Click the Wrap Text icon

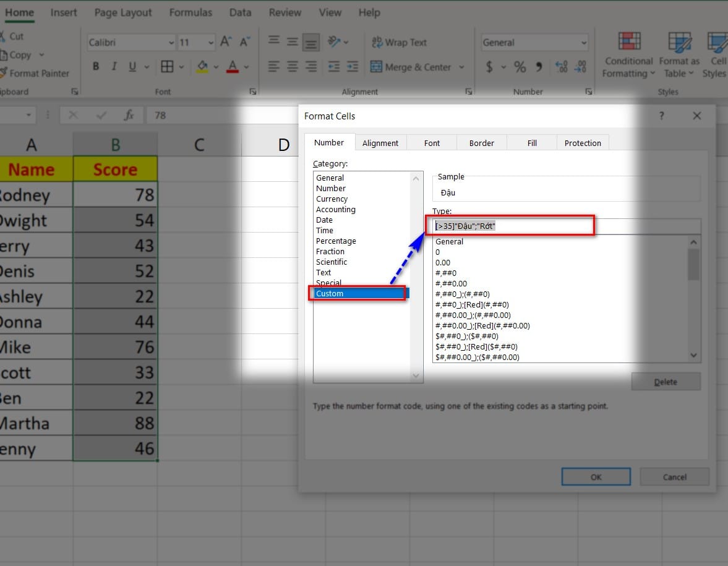point(377,42)
